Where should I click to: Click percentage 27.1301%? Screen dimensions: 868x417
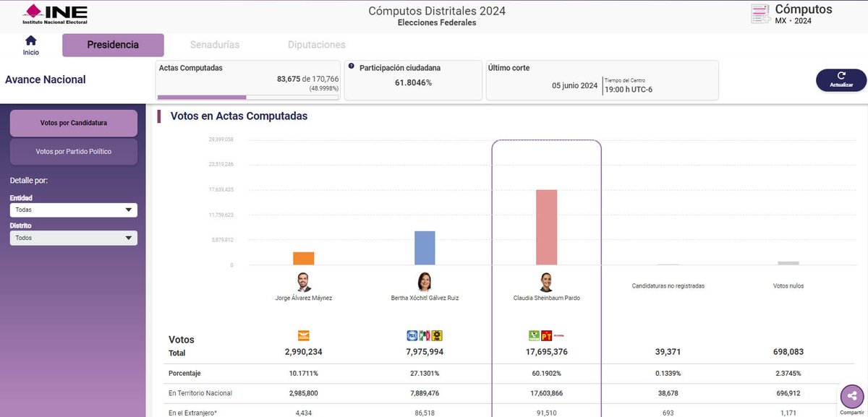pyautogui.click(x=425, y=374)
